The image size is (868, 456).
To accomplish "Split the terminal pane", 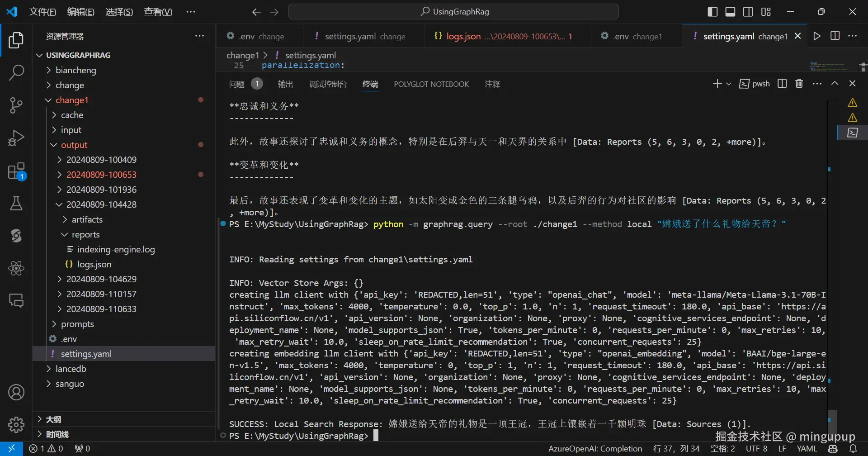I will coord(782,84).
